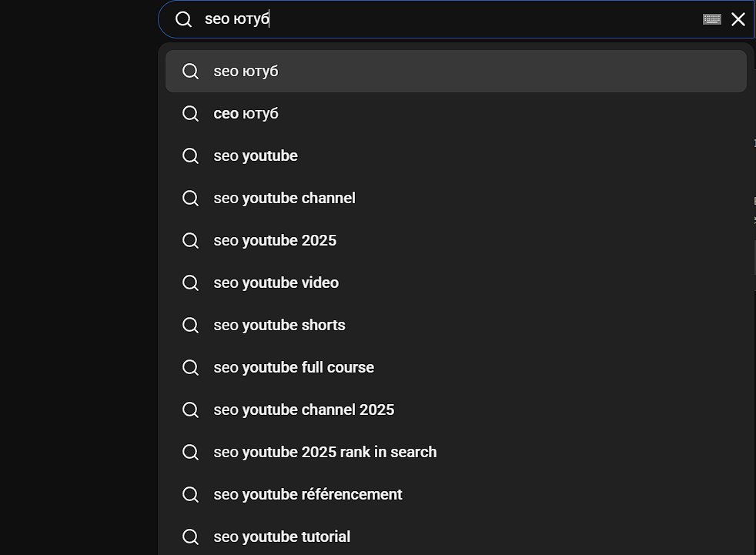
Task: Click the magnifier icon inside the search field
Action: pos(183,19)
